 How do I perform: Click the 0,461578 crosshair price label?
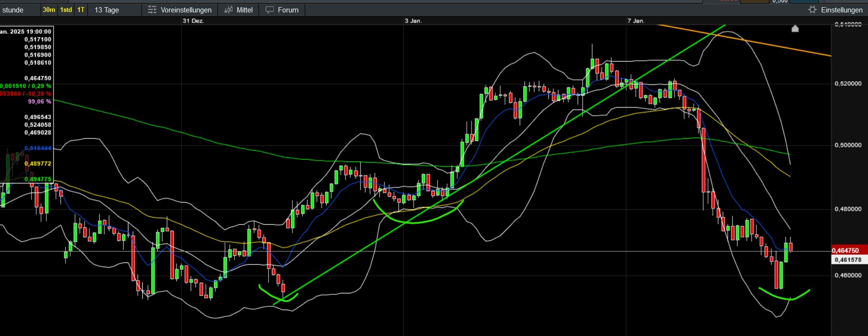pos(849,260)
